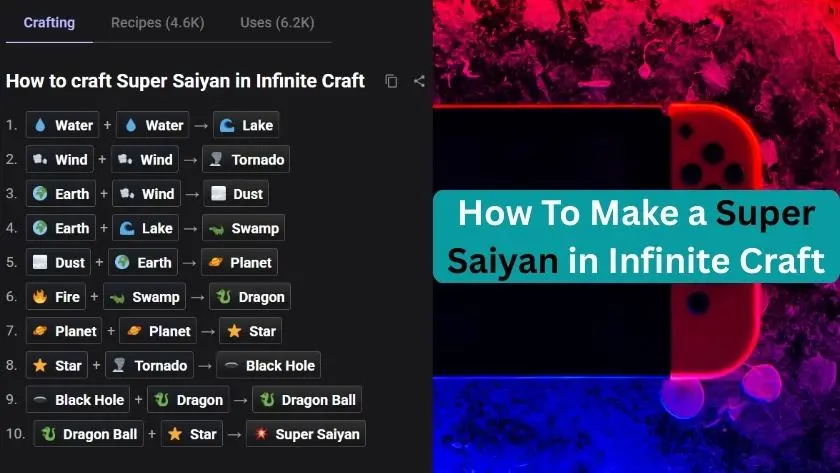840x473 pixels.
Task: Switch to the Crafting tab
Action: (x=49, y=22)
